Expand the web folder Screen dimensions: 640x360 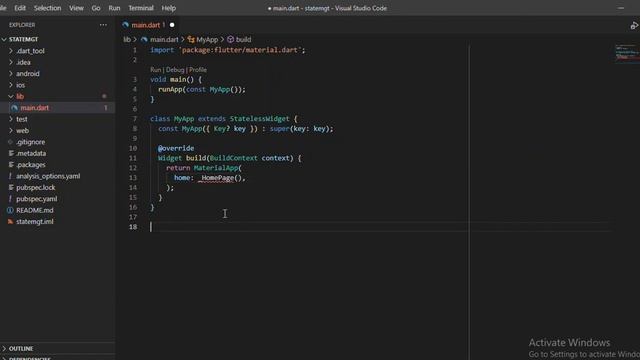point(22,131)
